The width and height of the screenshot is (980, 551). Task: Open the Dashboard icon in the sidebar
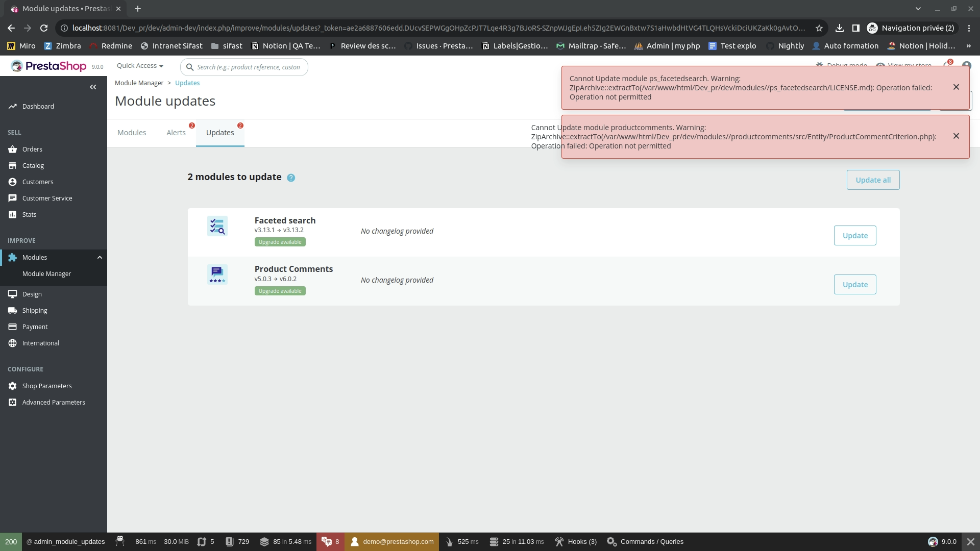[x=12, y=106]
